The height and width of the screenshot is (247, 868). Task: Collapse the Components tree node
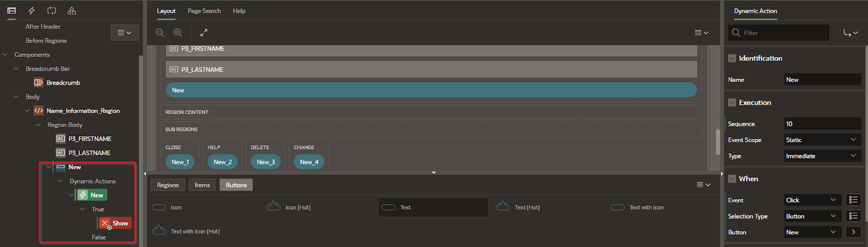tap(5, 55)
